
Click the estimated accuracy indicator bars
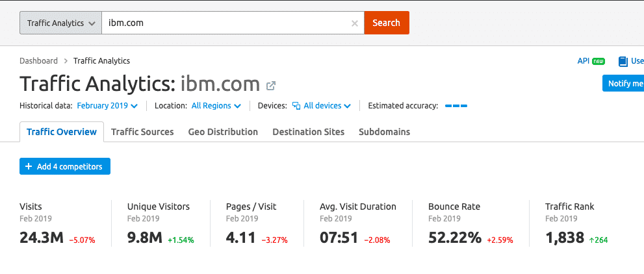456,106
